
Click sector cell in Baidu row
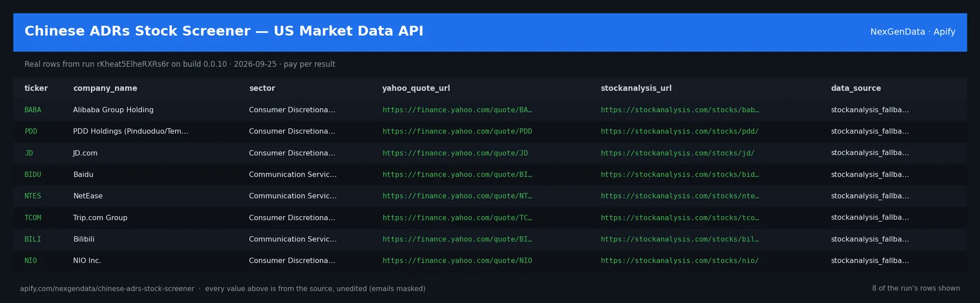pos(293,174)
